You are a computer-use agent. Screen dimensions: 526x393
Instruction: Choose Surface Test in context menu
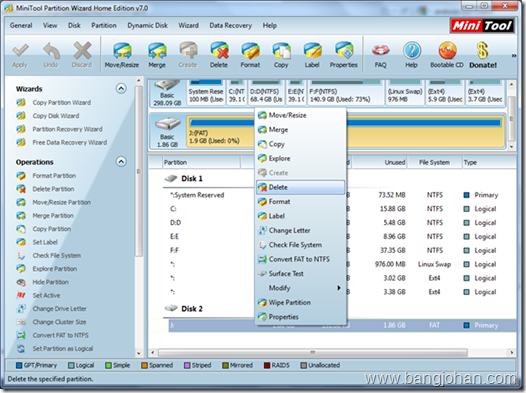(301, 274)
